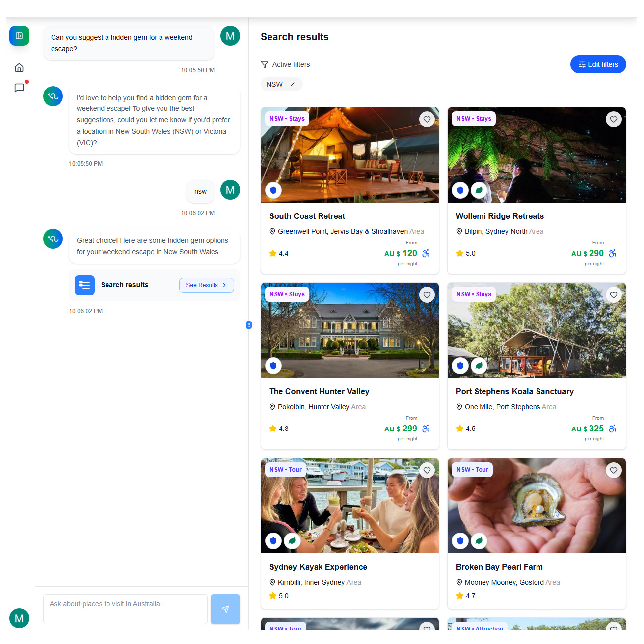Click accessibility icon on South Coast Retreat price
Image resolution: width=644 pixels, height=644 pixels.
click(x=426, y=253)
